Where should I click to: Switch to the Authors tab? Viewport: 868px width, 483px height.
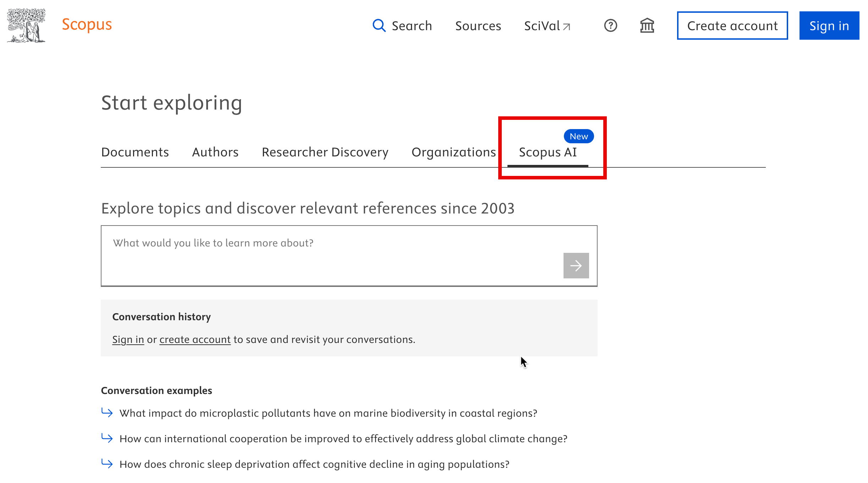pyautogui.click(x=215, y=152)
